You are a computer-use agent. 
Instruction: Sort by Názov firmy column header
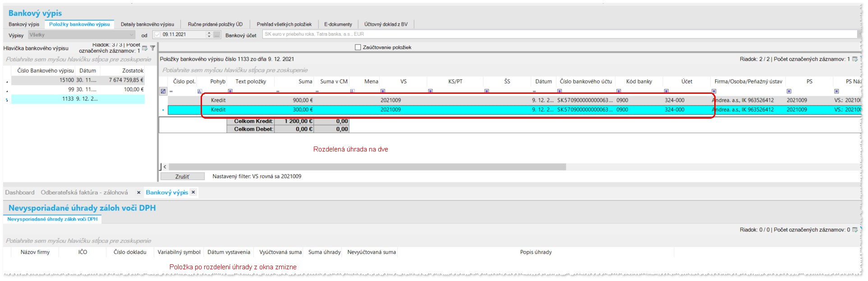point(35,252)
